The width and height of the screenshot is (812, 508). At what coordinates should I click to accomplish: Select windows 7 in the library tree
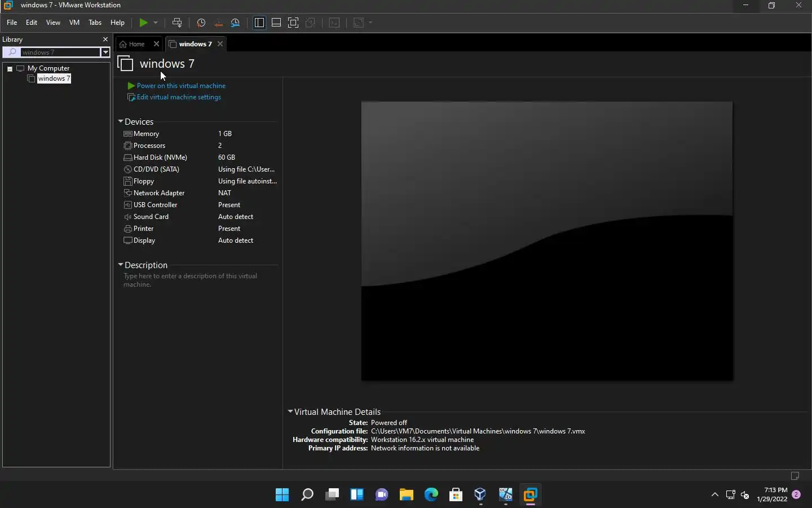pos(54,78)
